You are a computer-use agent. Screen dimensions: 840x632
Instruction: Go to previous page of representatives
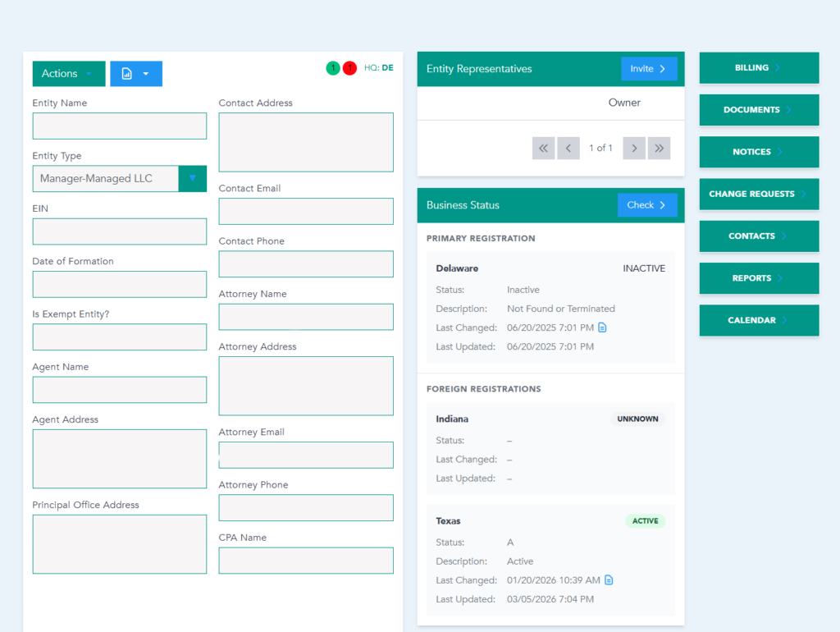click(568, 148)
